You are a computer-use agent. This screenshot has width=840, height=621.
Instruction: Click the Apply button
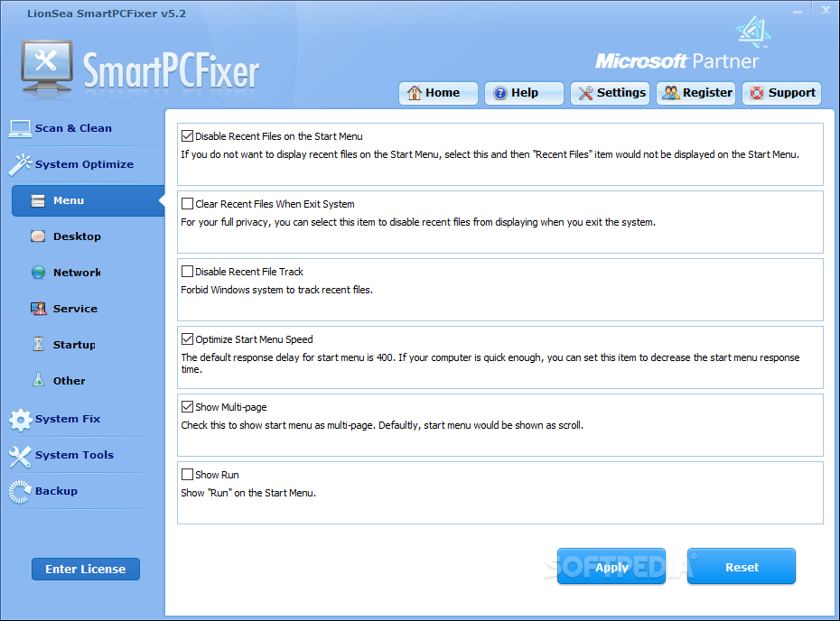click(611, 567)
